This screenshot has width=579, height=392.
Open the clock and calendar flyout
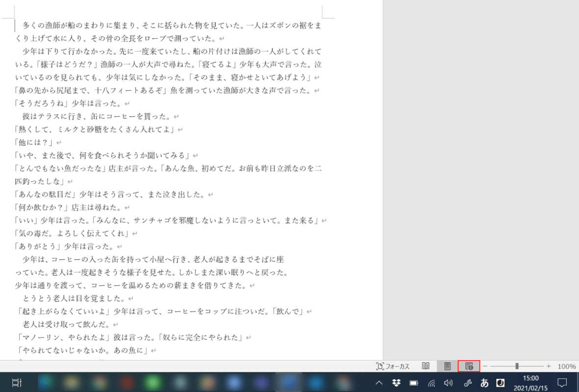pyautogui.click(x=530, y=383)
